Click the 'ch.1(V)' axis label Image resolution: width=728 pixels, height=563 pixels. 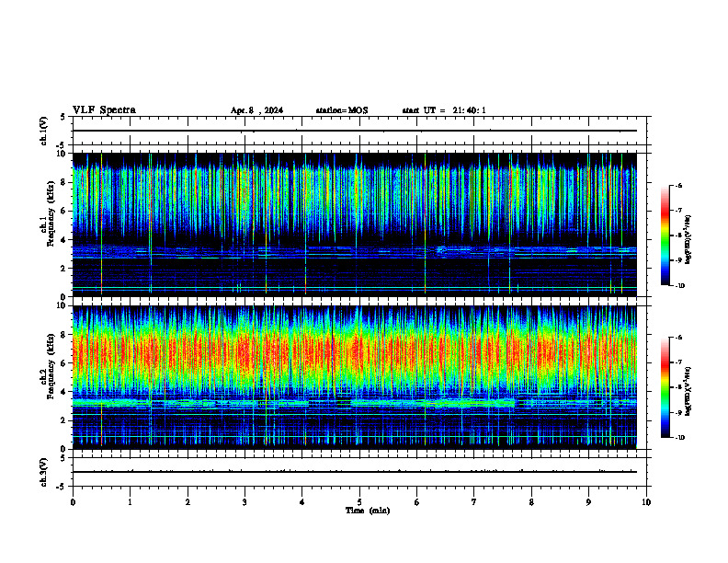coord(44,131)
